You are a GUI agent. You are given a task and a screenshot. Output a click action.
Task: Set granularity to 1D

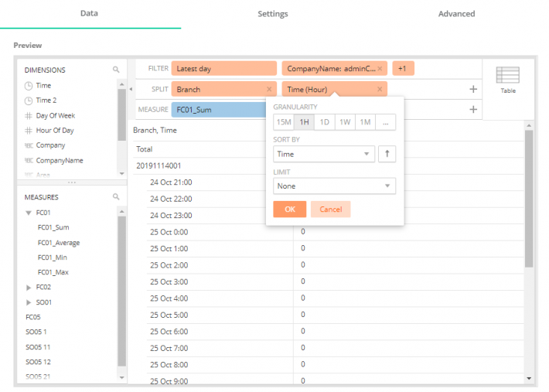(324, 122)
